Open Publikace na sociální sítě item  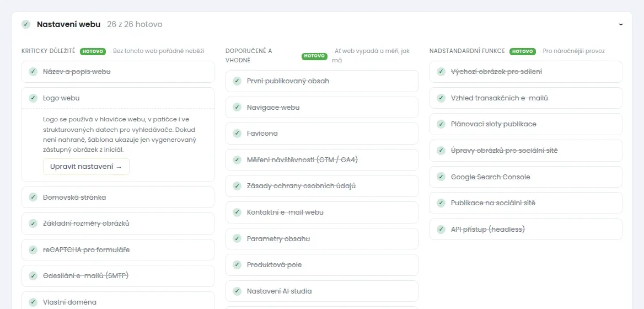pos(525,203)
